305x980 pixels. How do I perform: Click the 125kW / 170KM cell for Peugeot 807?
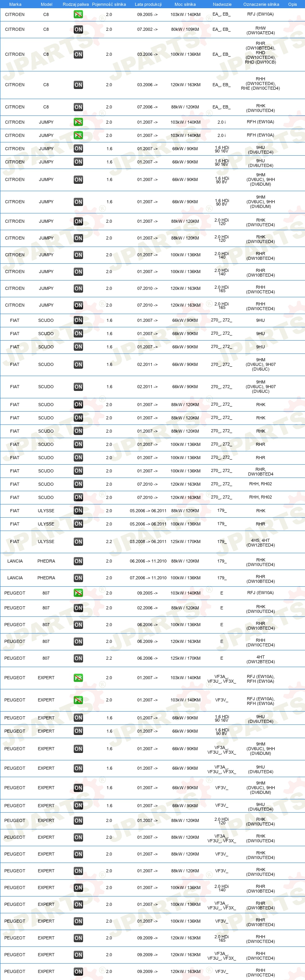pyautogui.click(x=185, y=658)
